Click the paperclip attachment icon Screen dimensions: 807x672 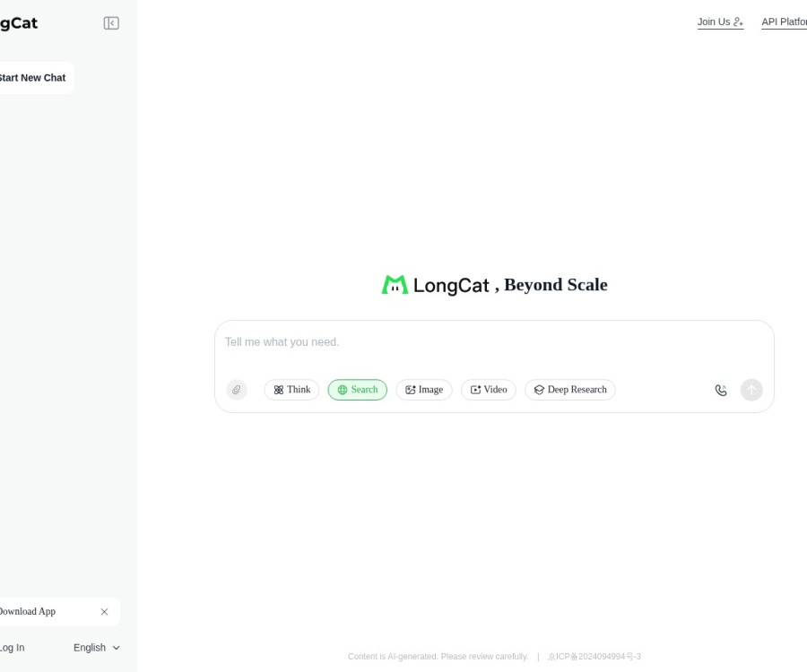237,390
